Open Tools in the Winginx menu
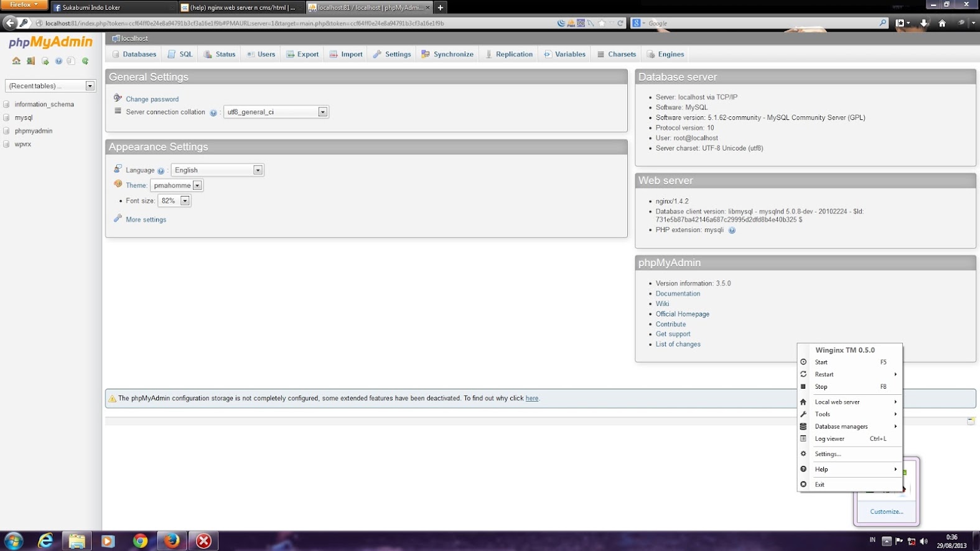This screenshot has height=551, width=980. [849, 414]
